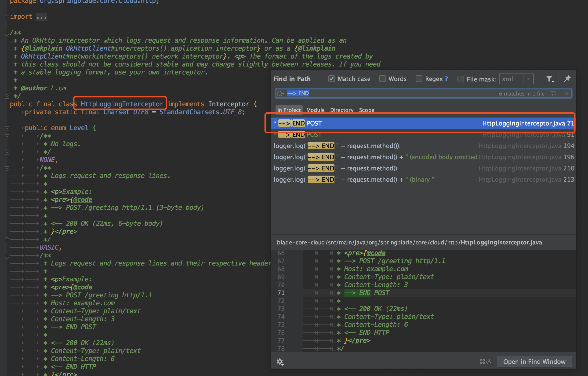Click line number 73 in preview
Screen dimensions: 588x376
(x=281, y=309)
